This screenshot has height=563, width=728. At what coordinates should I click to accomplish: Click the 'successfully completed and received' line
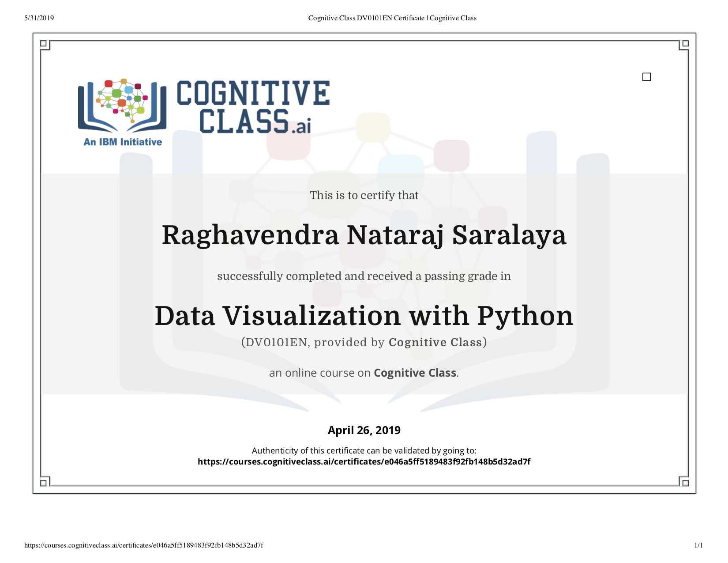364,276
